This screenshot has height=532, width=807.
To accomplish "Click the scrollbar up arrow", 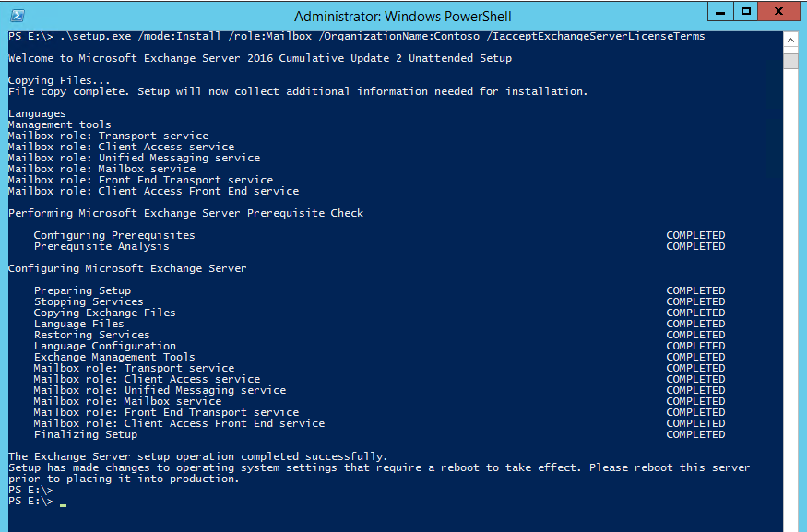I will (x=790, y=41).
